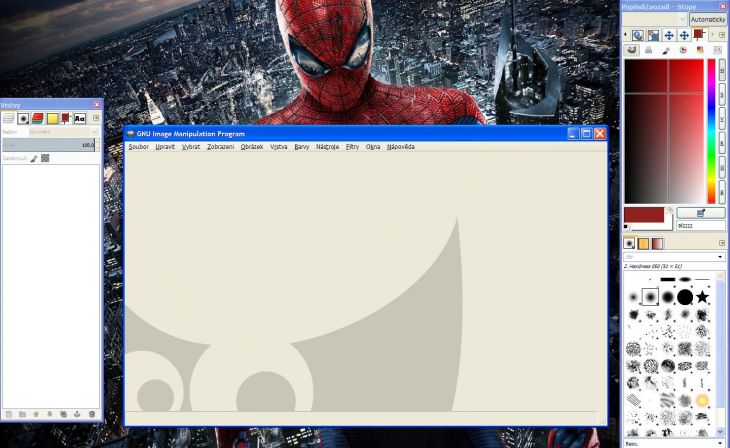Switch to Gradients tab in lower right dock
Image resolution: width=730 pixels, height=448 pixels.
pos(657,243)
